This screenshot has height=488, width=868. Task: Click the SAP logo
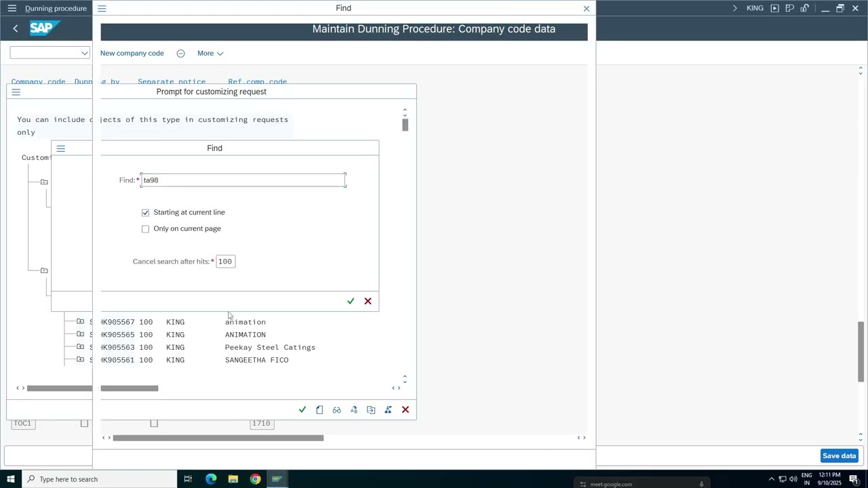(45, 28)
